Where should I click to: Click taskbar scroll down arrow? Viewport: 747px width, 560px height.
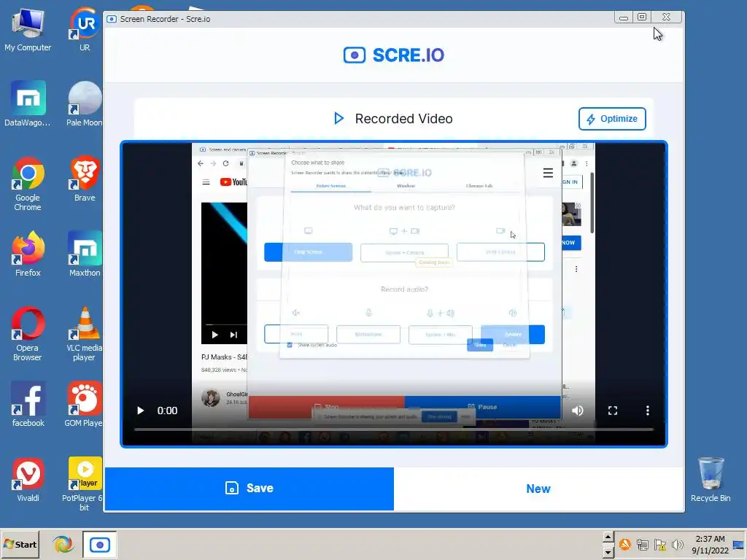608,552
